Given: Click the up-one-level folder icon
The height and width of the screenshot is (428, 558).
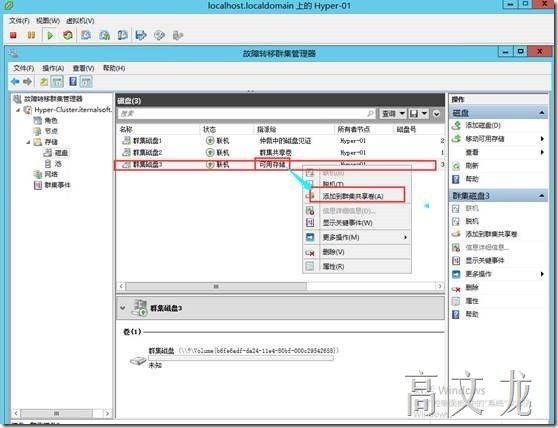Looking at the screenshot, I should coord(44,82).
